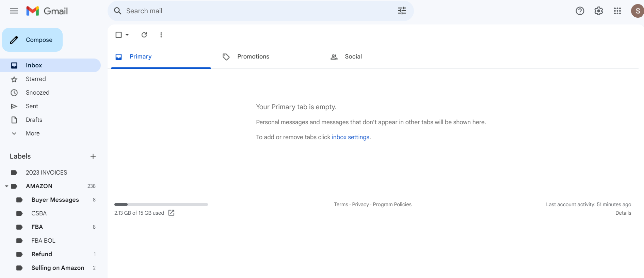This screenshot has width=644, height=278.
Task: Click the Starred star icon
Action: (14, 79)
